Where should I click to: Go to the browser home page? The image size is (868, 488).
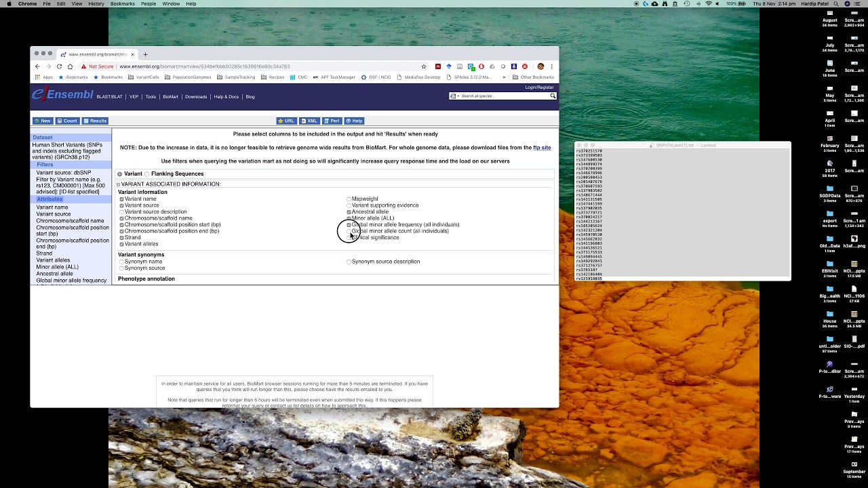pyautogui.click(x=70, y=66)
